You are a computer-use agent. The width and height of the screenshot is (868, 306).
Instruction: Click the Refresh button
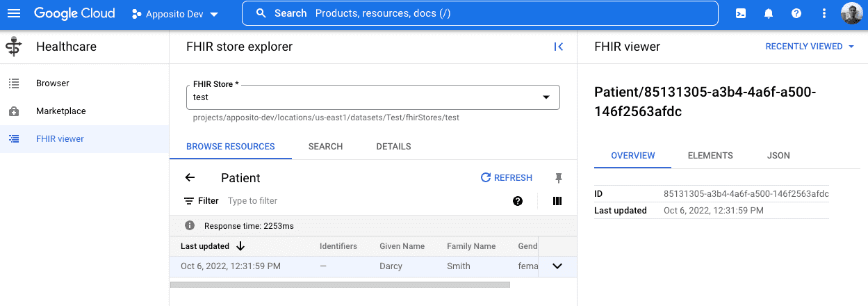(507, 178)
